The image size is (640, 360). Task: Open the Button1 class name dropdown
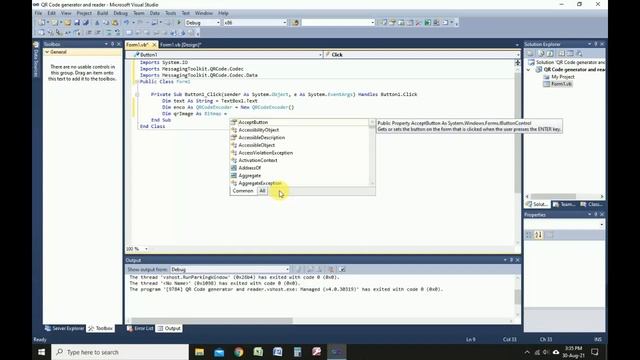[x=224, y=54]
